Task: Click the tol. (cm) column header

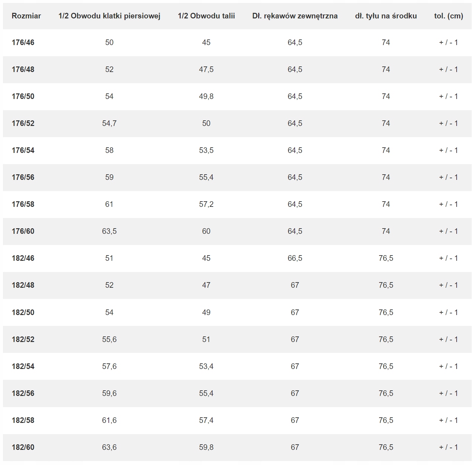Action: coord(448,16)
